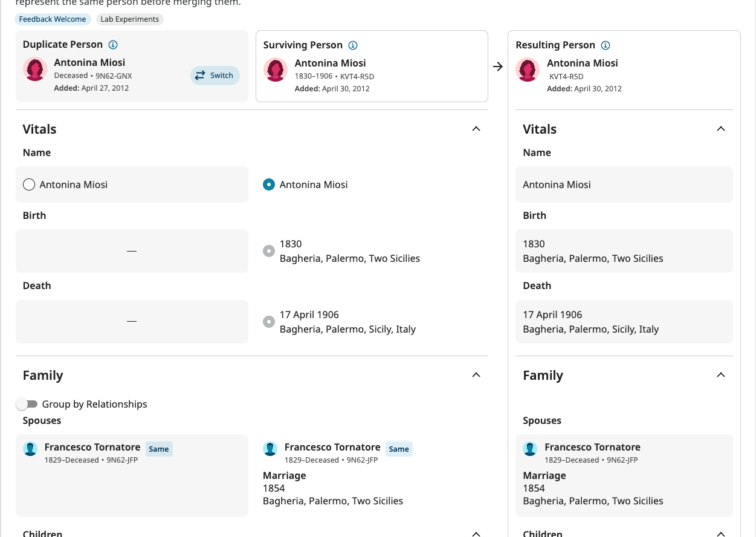This screenshot has width=756, height=537.
Task: Select duplicate person's name Antonina Miosi radio
Action: [29, 184]
